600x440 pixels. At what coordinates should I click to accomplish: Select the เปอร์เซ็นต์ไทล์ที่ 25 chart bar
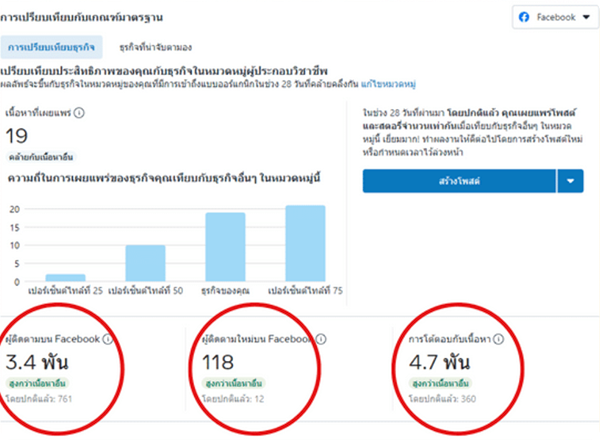(65, 277)
